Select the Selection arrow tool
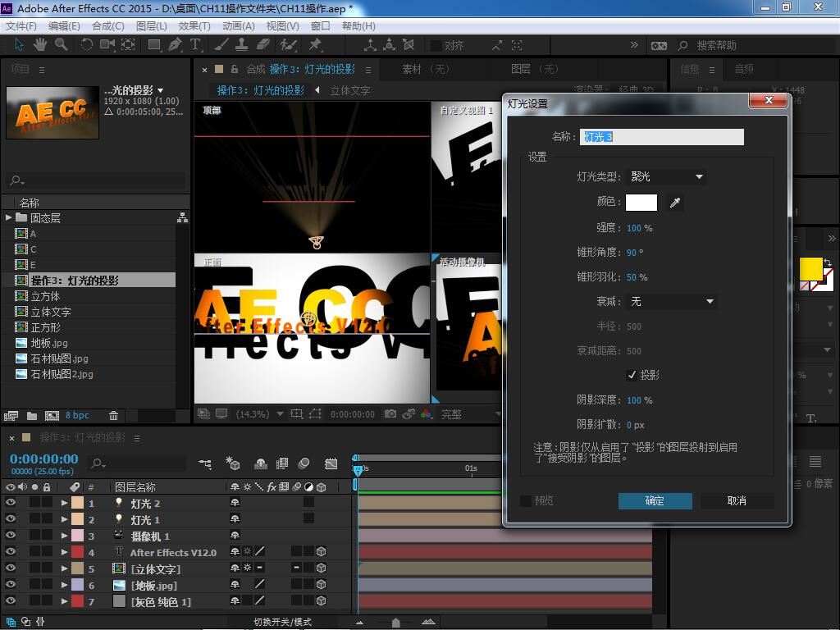The height and width of the screenshot is (630, 840). (19, 45)
